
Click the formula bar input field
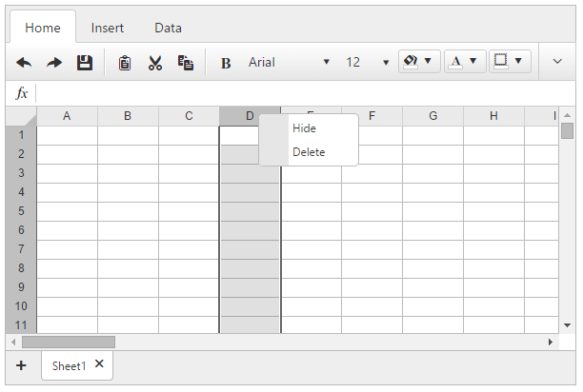pos(305,93)
